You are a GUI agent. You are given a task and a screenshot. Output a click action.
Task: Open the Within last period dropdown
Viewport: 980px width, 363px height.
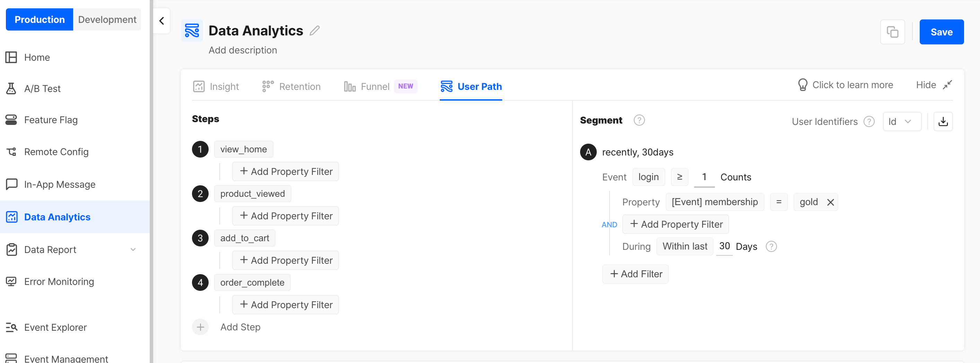pyautogui.click(x=684, y=246)
